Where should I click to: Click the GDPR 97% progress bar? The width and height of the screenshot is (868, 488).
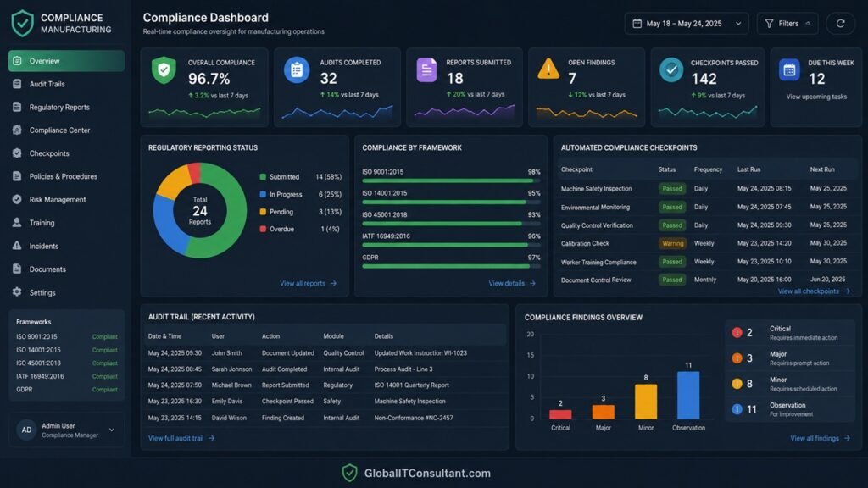[x=451, y=266]
